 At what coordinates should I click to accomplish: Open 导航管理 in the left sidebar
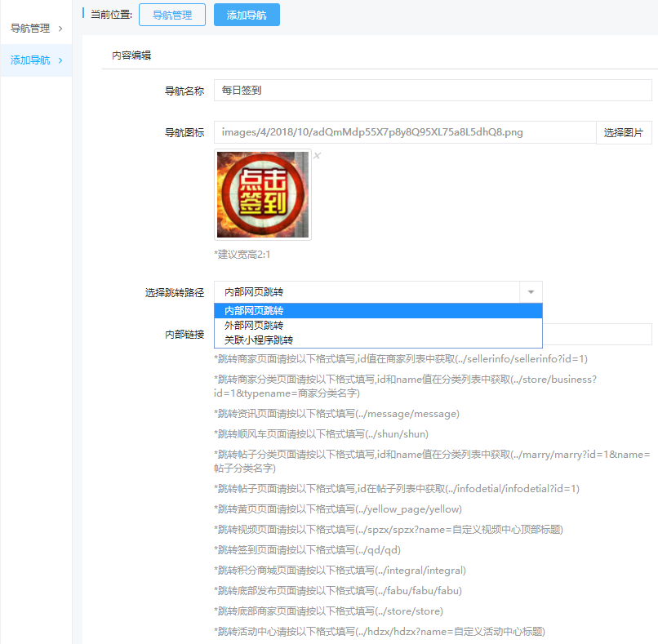[30, 29]
